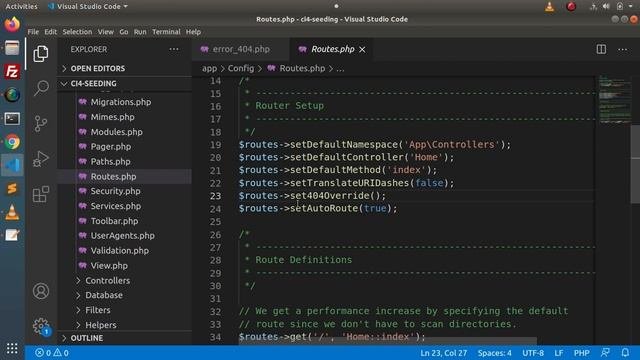Screen dimensions: 640x360
Task: Show applications grid in the dock
Action: pyautogui.click(x=12, y=348)
